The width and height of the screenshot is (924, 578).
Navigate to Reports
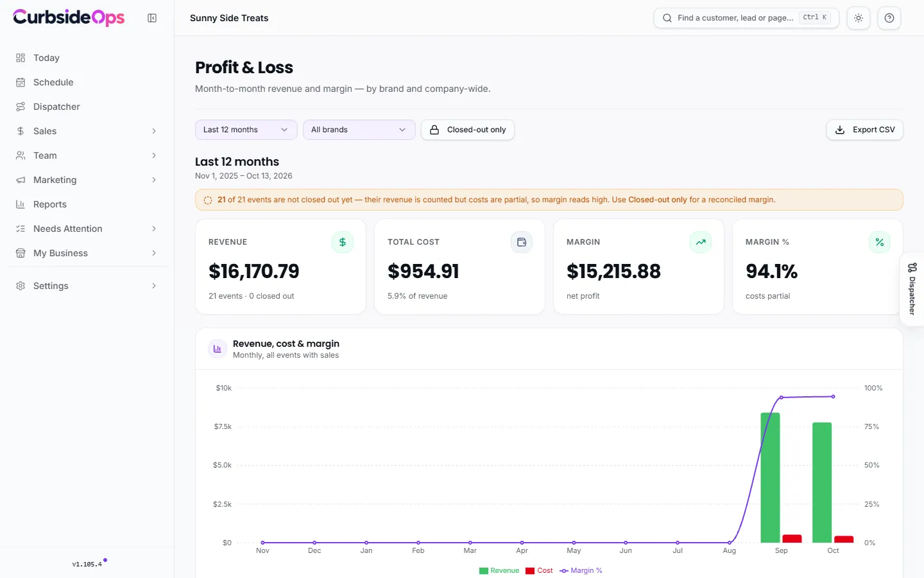pyautogui.click(x=87, y=204)
